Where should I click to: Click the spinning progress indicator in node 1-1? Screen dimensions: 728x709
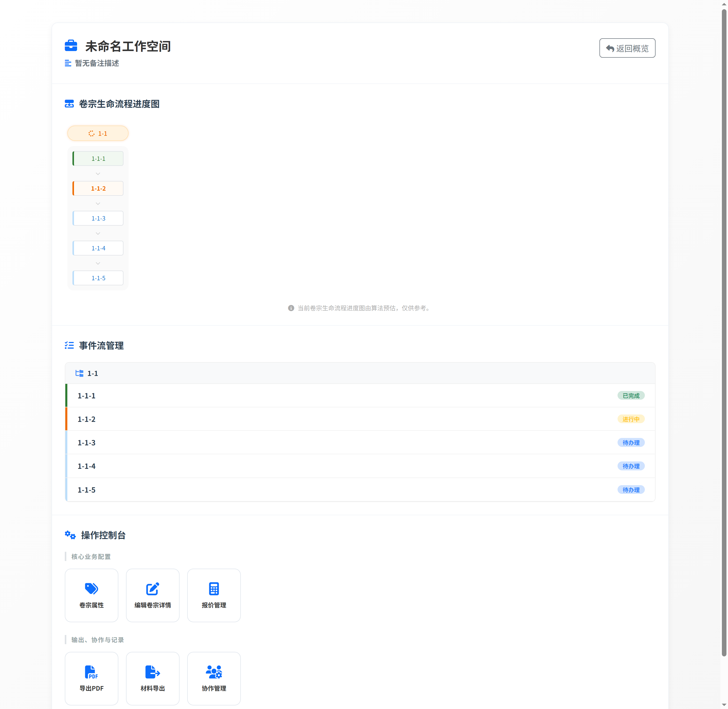coord(92,133)
